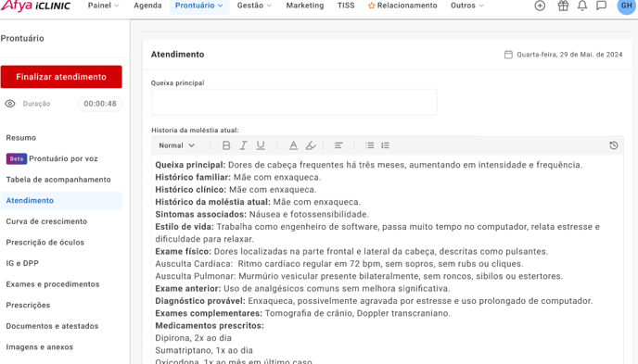The width and height of the screenshot is (638, 364).
Task: Click the Afya iClinic logo
Action: tap(35, 6)
